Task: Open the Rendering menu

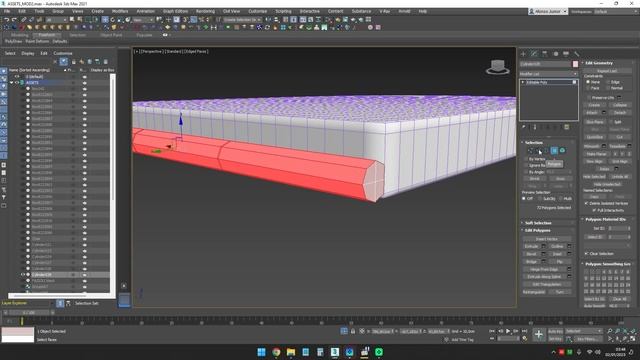Action: [205, 11]
